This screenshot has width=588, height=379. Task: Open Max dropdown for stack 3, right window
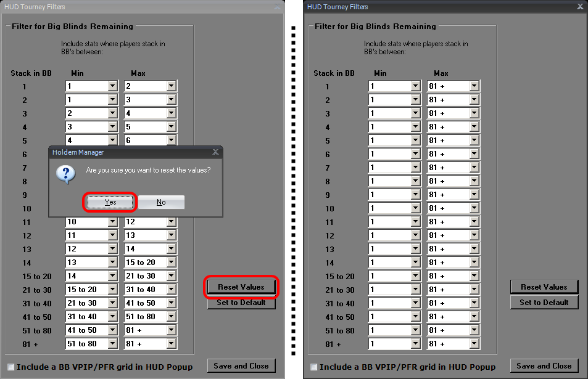pos(474,113)
